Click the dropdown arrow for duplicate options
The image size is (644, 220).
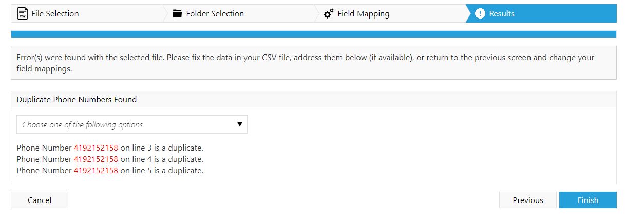239,124
